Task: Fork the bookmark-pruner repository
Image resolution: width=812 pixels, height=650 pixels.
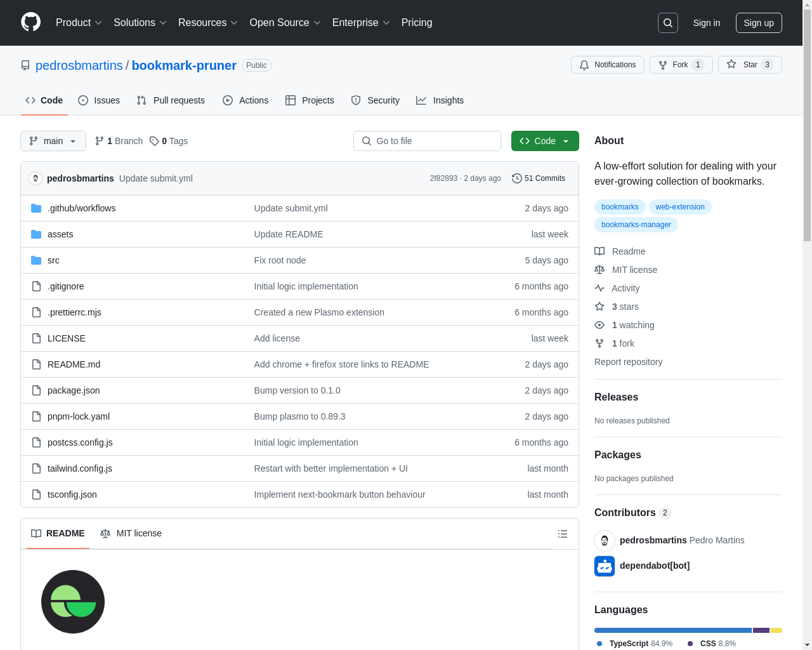Action: (681, 65)
